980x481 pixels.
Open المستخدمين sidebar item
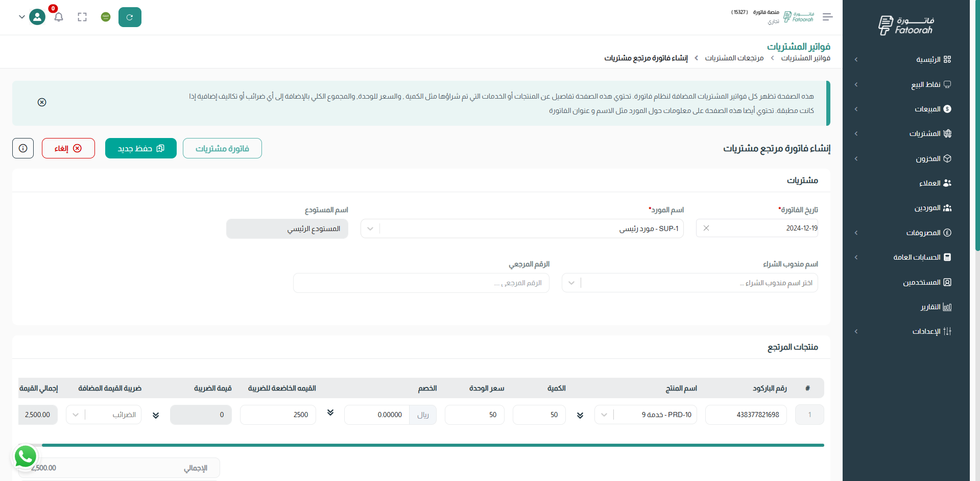pos(927,282)
